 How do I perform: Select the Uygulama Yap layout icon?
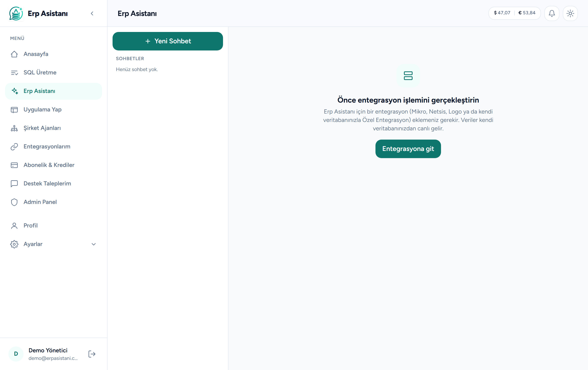coord(14,110)
